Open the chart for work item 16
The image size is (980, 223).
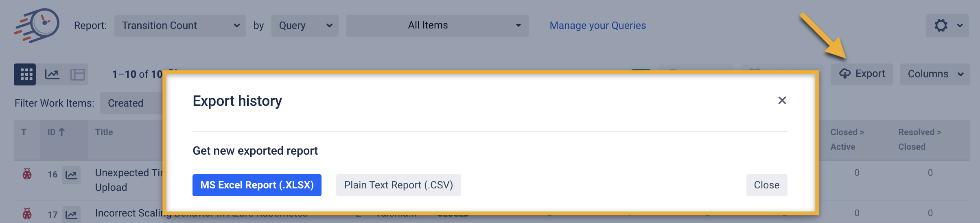(71, 175)
